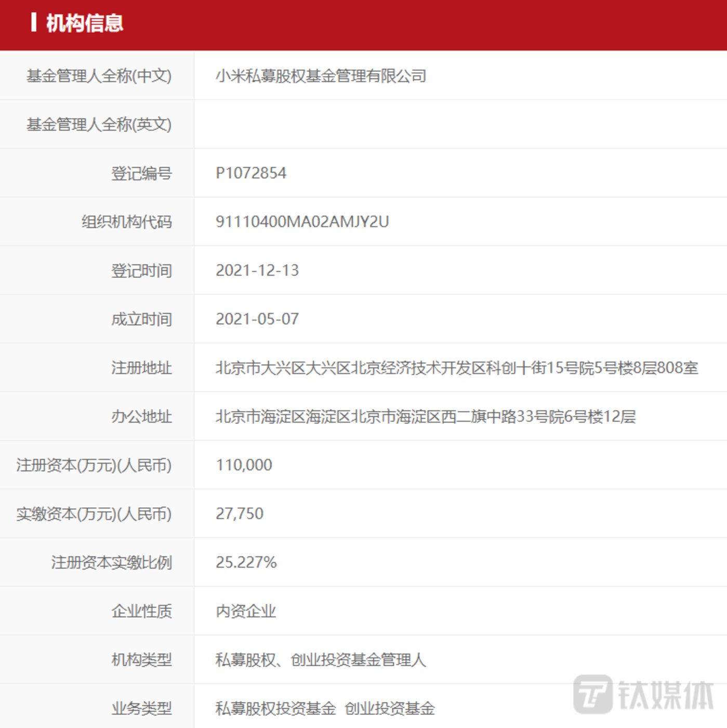
Task: Click the 注册资本(万元)(人民币) label
Action: click(x=94, y=465)
